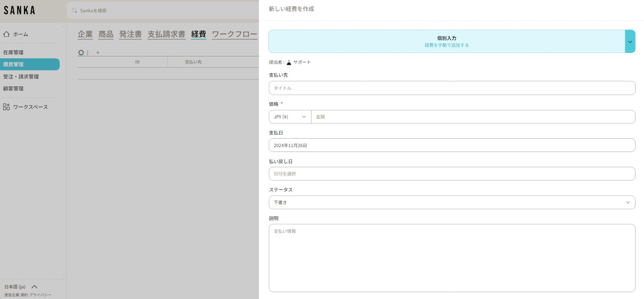644x299 pixels.
Task: Open the JPY (¥) currency dropdown
Action: [290, 117]
